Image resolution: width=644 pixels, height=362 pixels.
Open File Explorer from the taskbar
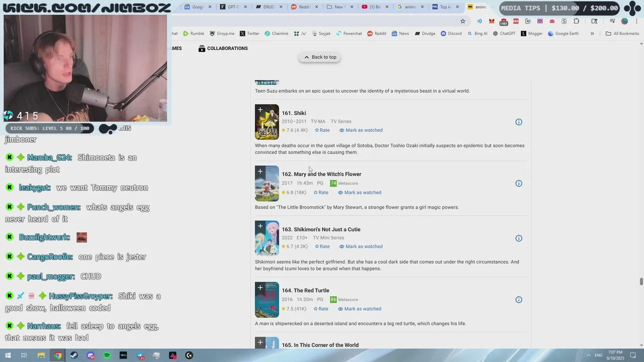click(41, 355)
